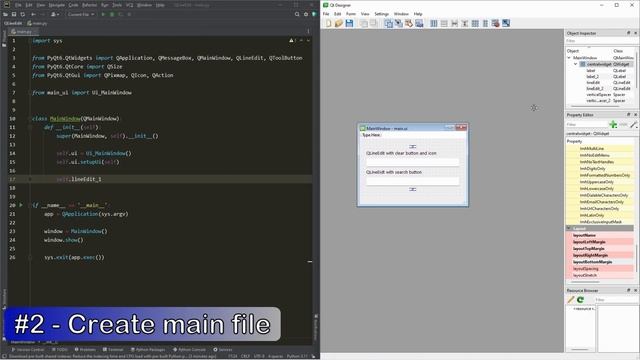Image resolution: width=640 pixels, height=360 pixels.
Task: Click PyCharm open folder toolbar icon
Action: click(x=5, y=14)
